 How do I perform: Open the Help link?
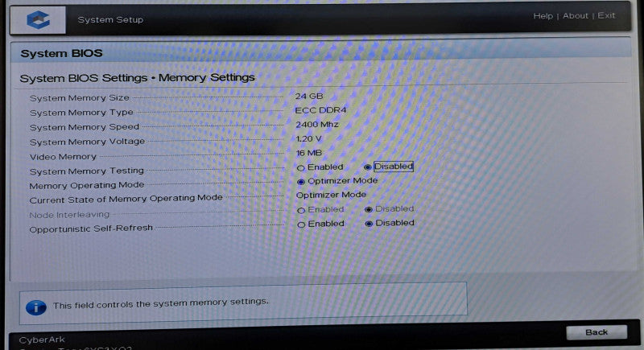543,16
